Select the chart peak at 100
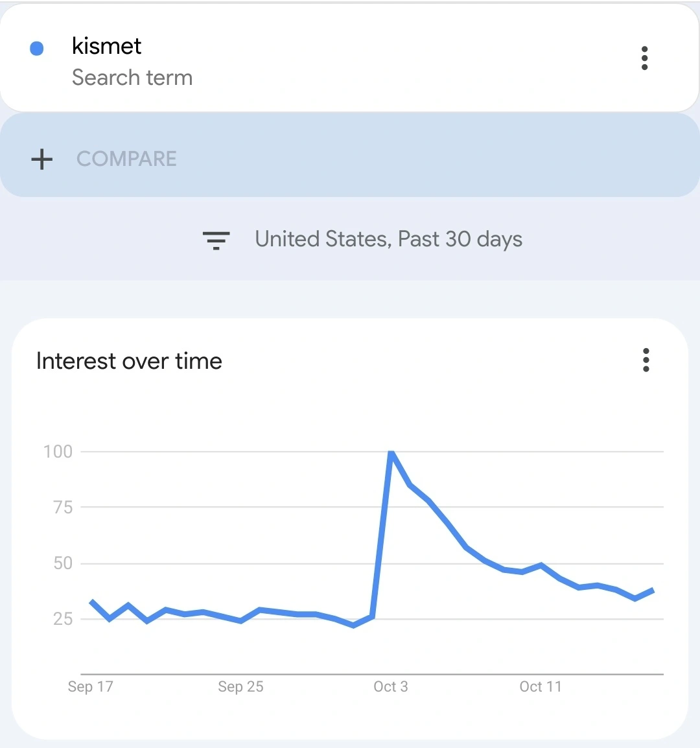The width and height of the screenshot is (700, 748). click(x=391, y=452)
